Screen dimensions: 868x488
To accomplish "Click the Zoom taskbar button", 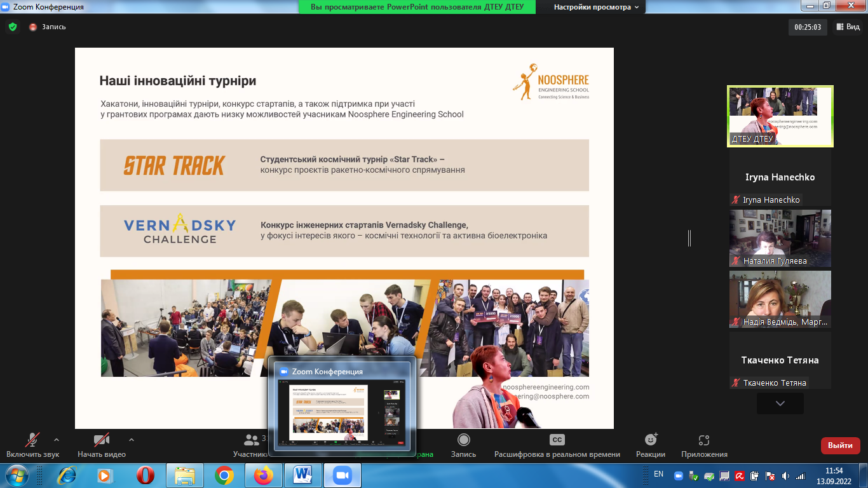I will pyautogui.click(x=342, y=475).
